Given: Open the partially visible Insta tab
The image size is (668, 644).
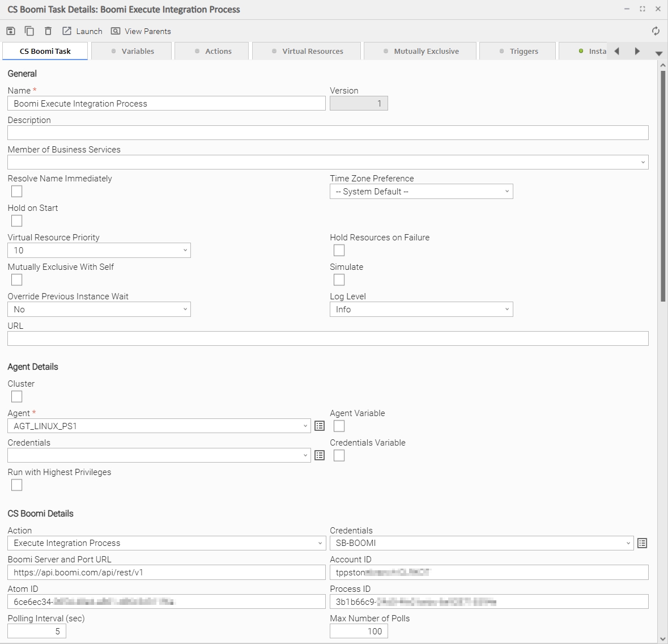Looking at the screenshot, I should (584, 51).
